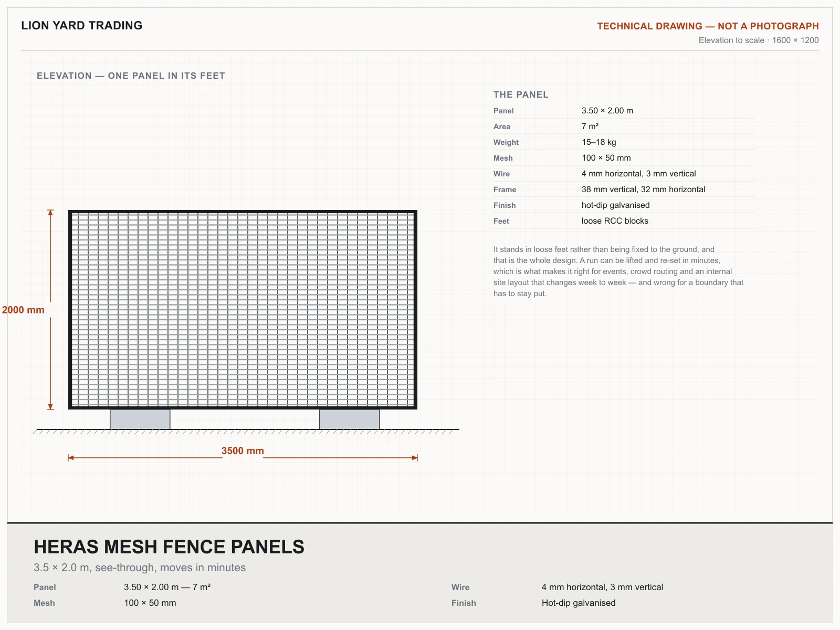Click the LION YARD TRADING heading
Viewport: 840px width, 630px height.
(81, 25)
